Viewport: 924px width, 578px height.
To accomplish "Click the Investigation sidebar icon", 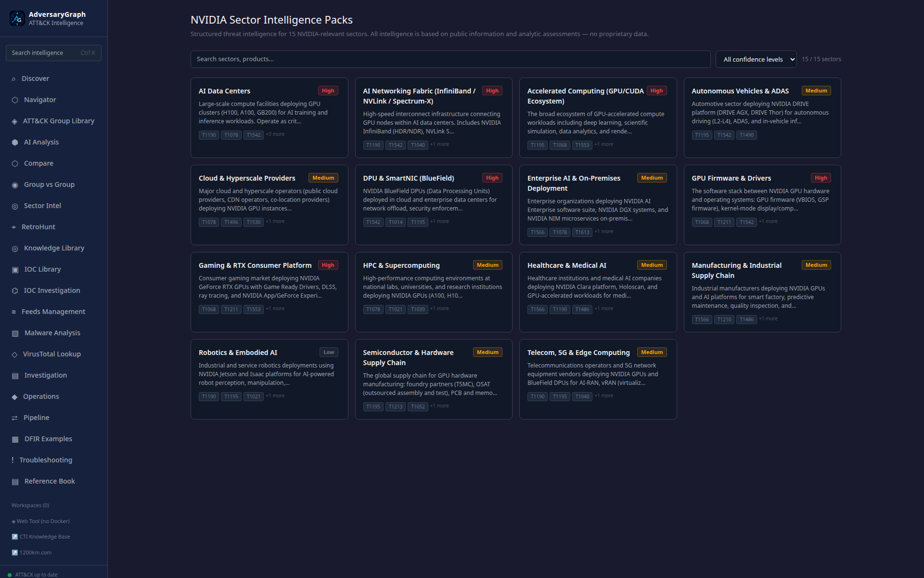I will pos(15,376).
